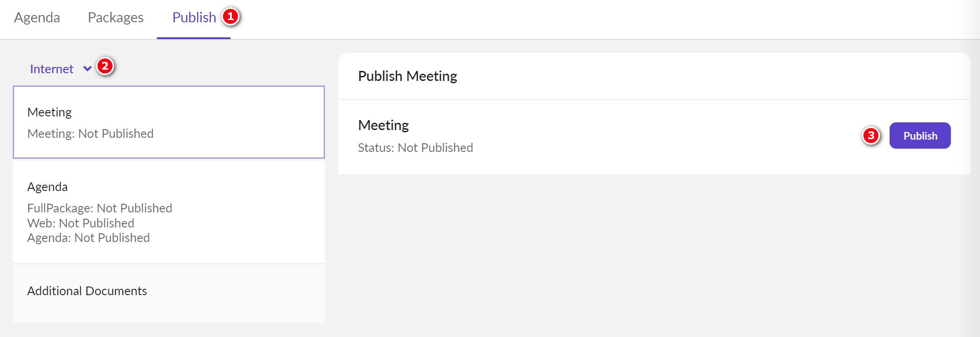Viewport: 980px width, 337px height.
Task: Click the Meeting heading in the right panel
Action: point(383,125)
